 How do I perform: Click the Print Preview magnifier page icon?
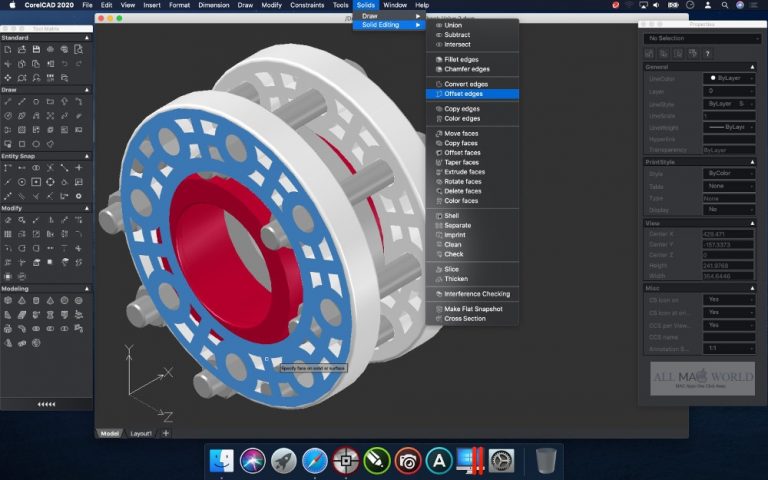click(78, 49)
